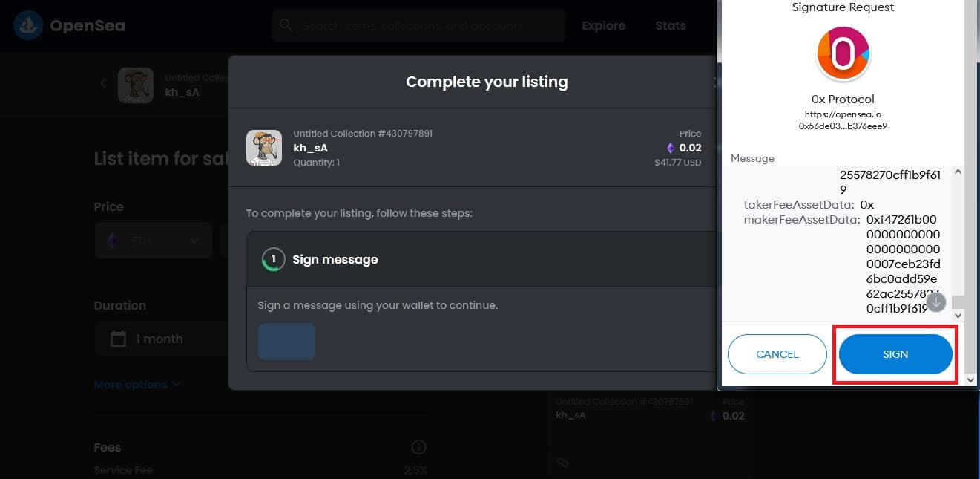The width and height of the screenshot is (980, 479).
Task: Click the blue loading button under Sign message
Action: click(x=286, y=342)
